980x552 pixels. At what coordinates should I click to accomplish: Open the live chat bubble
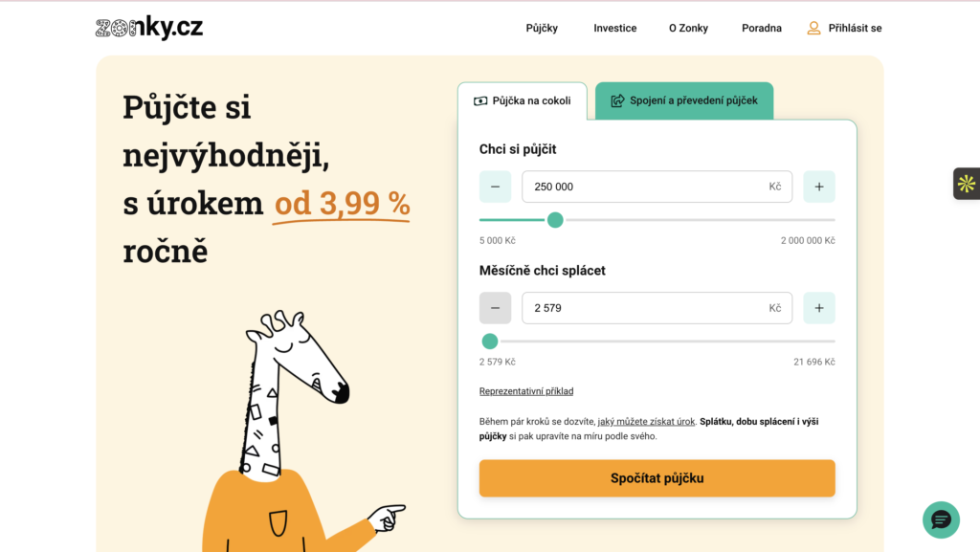pyautogui.click(x=941, y=519)
